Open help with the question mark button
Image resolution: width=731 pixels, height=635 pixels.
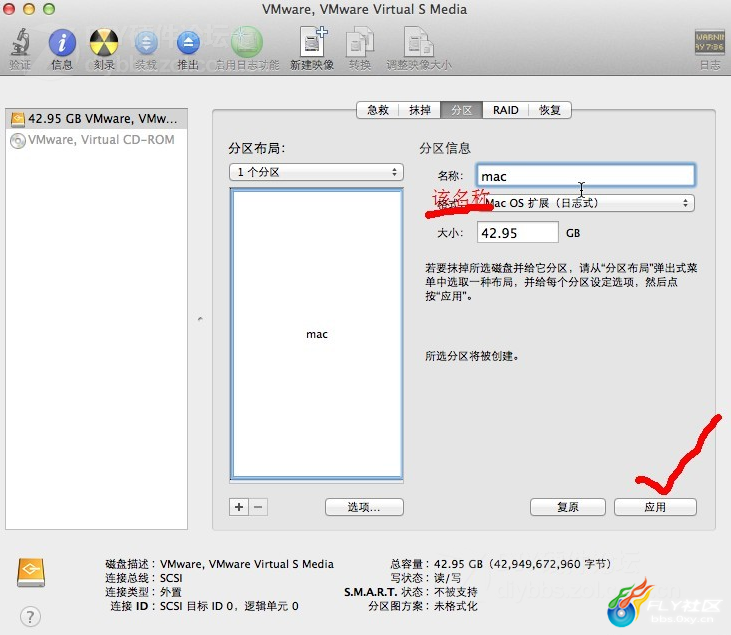tap(30, 617)
